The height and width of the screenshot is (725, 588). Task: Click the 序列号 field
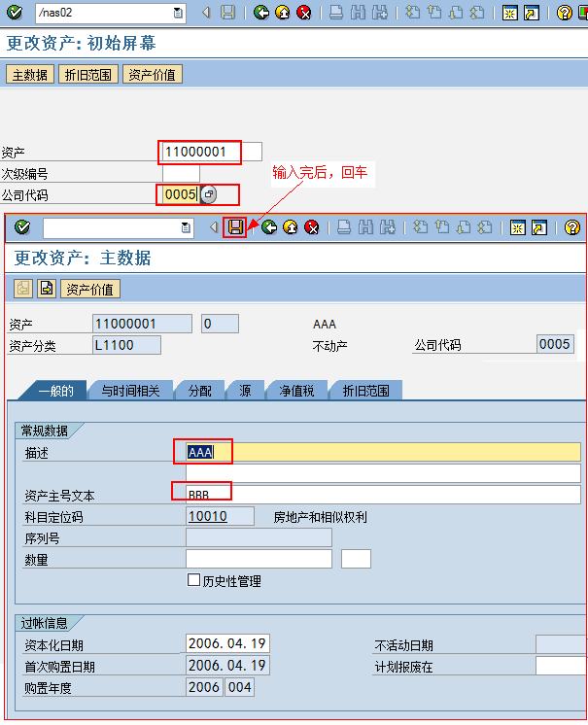point(259,537)
